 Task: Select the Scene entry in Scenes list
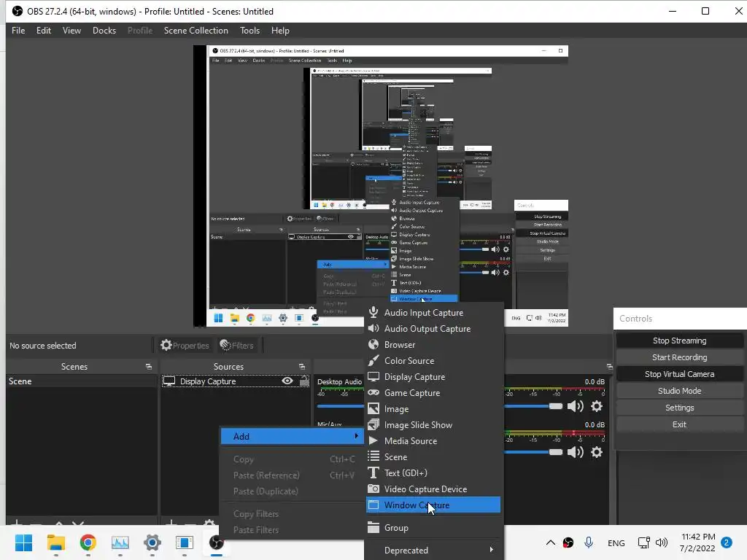click(82, 381)
